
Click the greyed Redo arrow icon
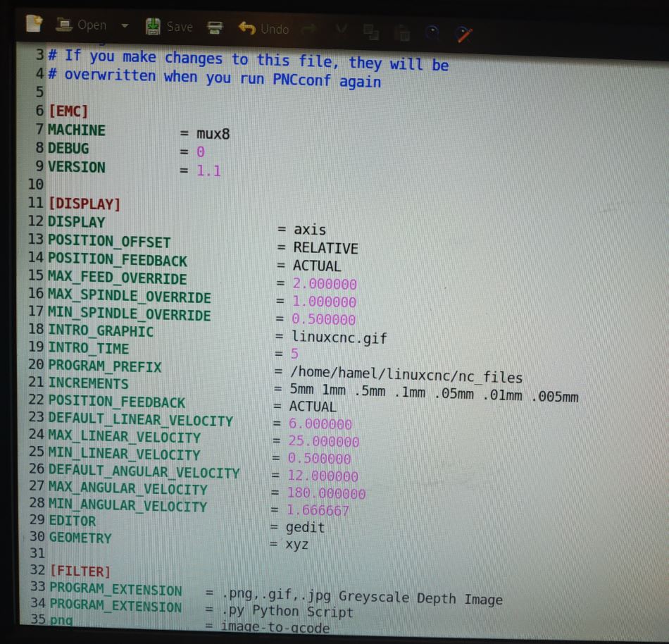coord(309,30)
